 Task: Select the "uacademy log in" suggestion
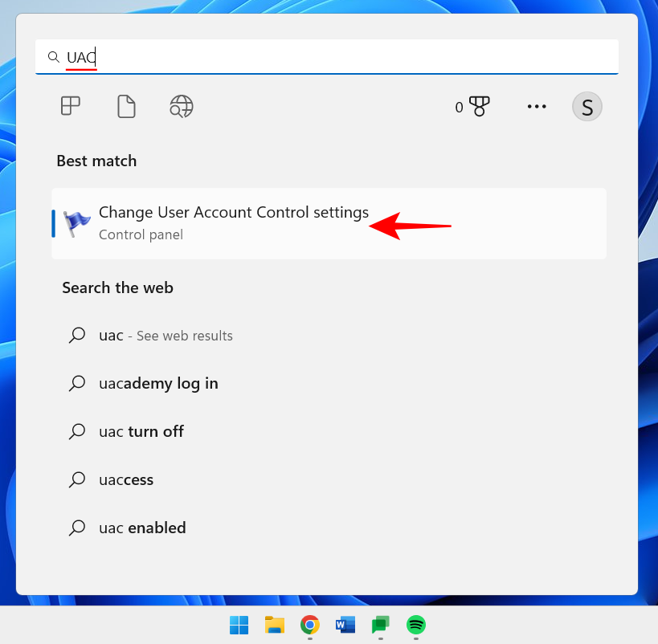(158, 383)
